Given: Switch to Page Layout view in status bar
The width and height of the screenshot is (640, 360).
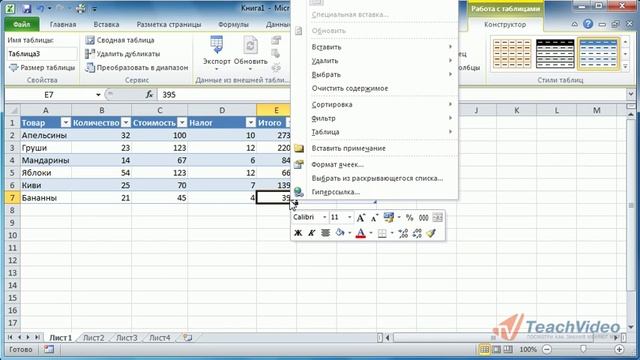Looking at the screenshot, I should (496, 349).
